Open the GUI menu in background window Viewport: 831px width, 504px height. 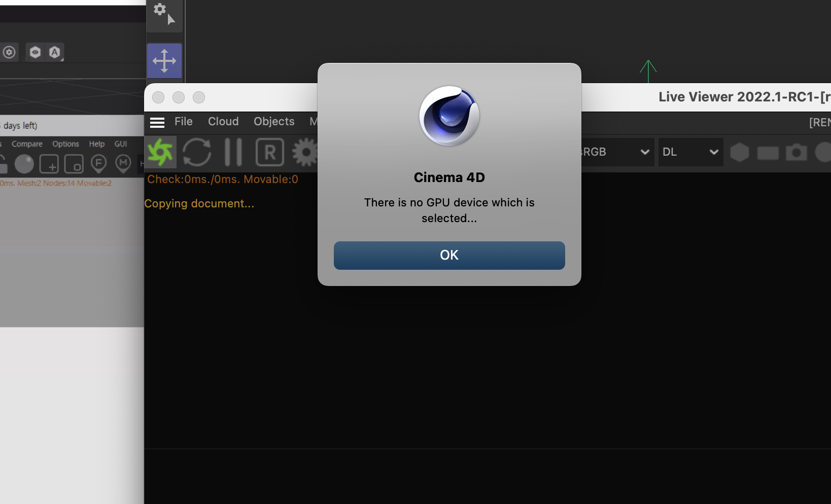click(121, 144)
